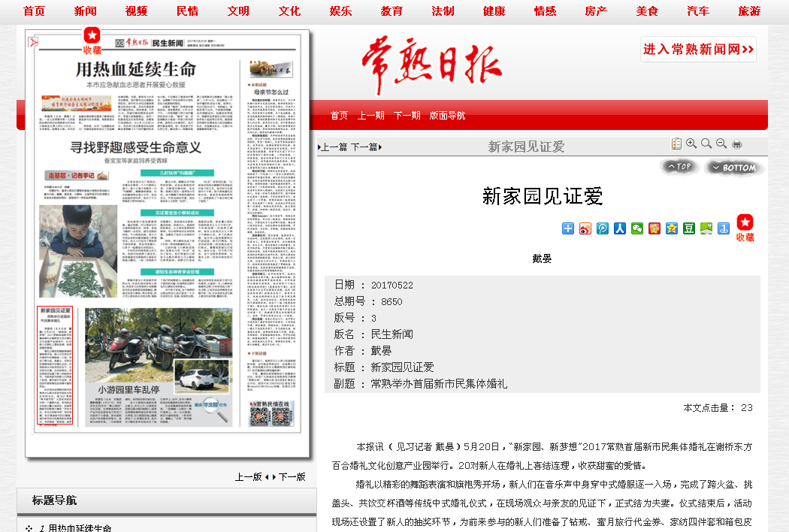Open 情感 in top navigation
The height and width of the screenshot is (532, 789).
(x=545, y=11)
